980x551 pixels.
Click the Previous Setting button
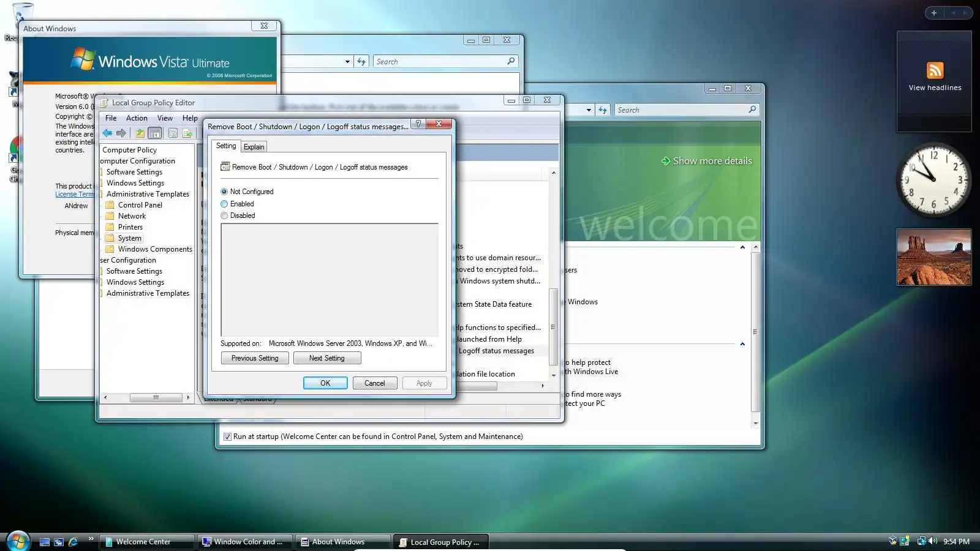[255, 358]
